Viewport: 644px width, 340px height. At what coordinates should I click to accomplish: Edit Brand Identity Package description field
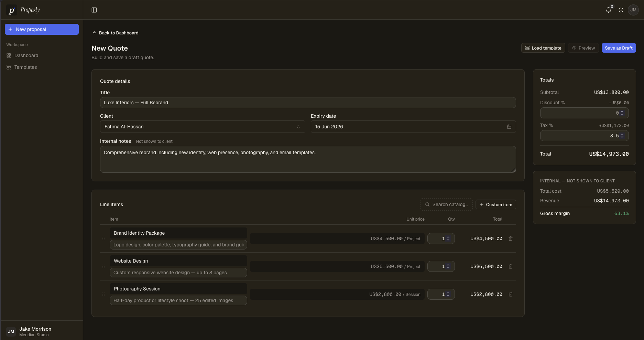coord(178,245)
